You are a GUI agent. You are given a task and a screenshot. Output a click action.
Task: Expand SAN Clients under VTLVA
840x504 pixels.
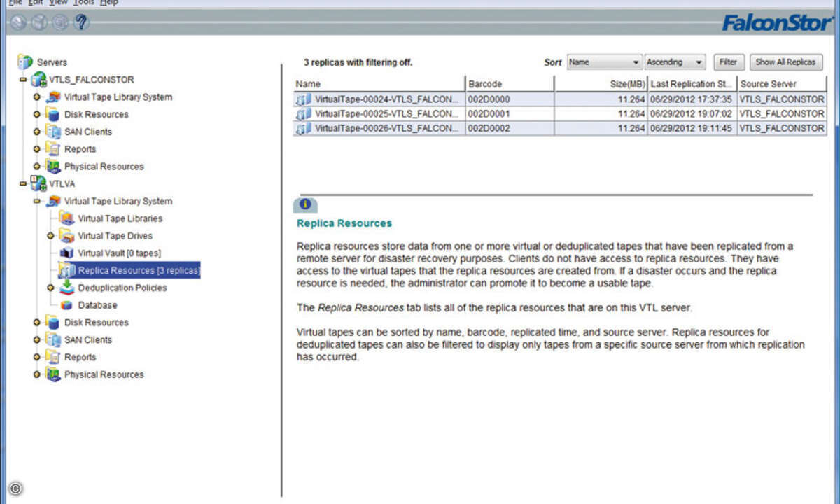pos(37,339)
